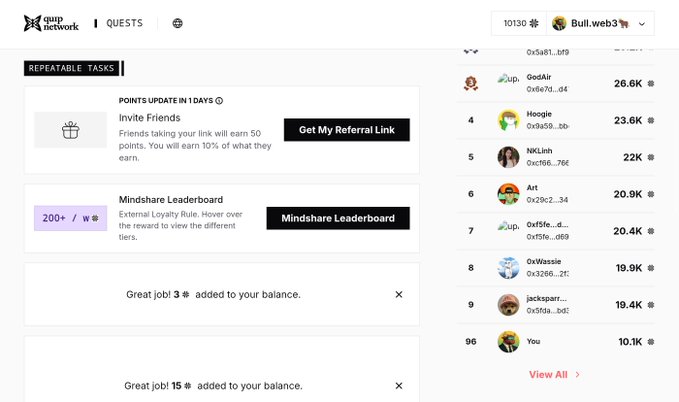Select the 0xWassie leaderboard name
This screenshot has height=402, width=679.
(543, 262)
